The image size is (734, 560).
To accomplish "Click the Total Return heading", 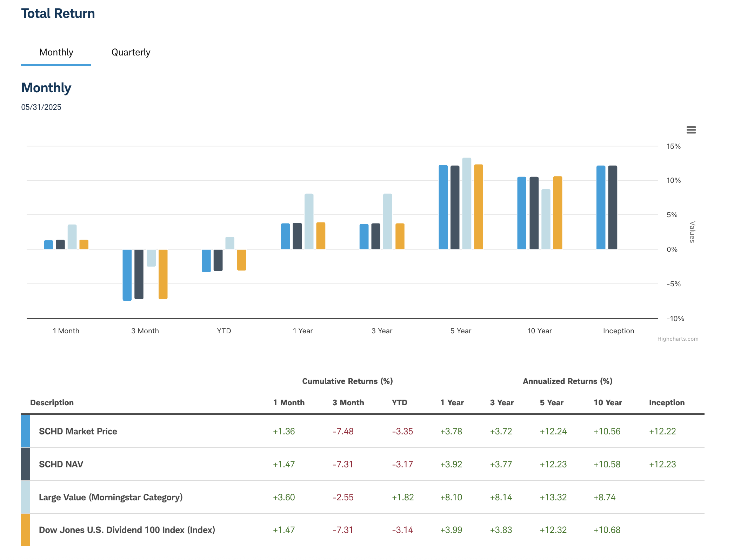I will (x=58, y=13).
